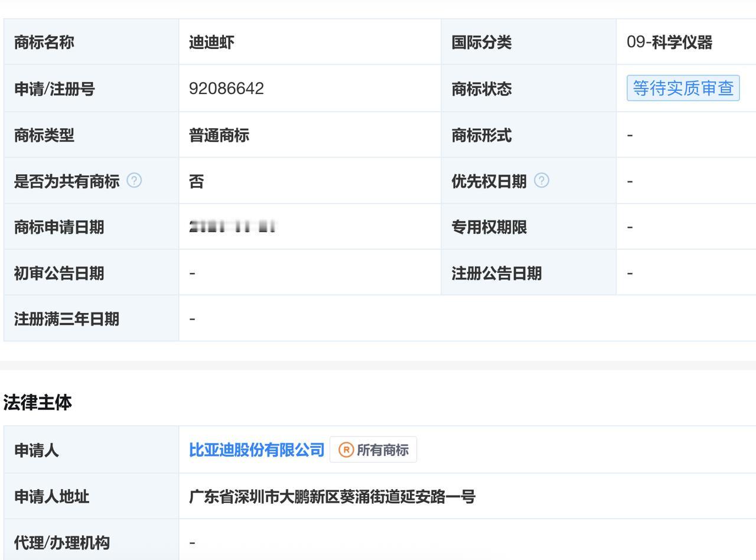The height and width of the screenshot is (560, 756).
Task: Select registration number 92086642
Action: [x=226, y=89]
